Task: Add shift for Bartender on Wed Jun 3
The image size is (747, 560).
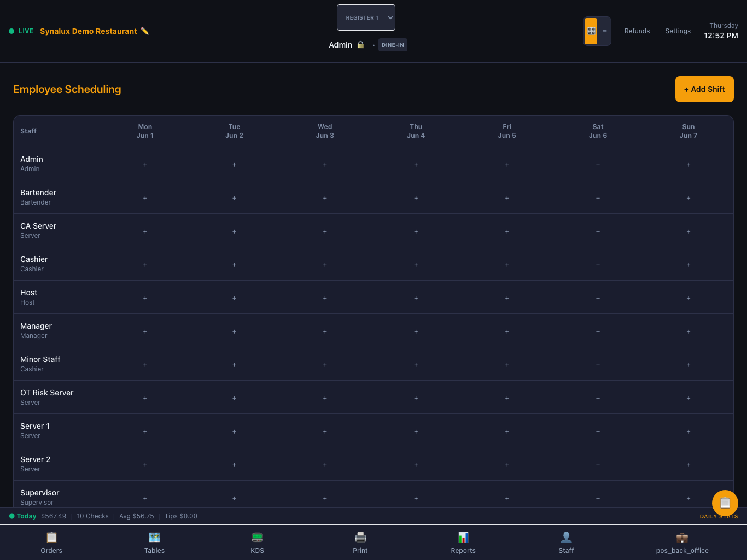Action: [325, 198]
